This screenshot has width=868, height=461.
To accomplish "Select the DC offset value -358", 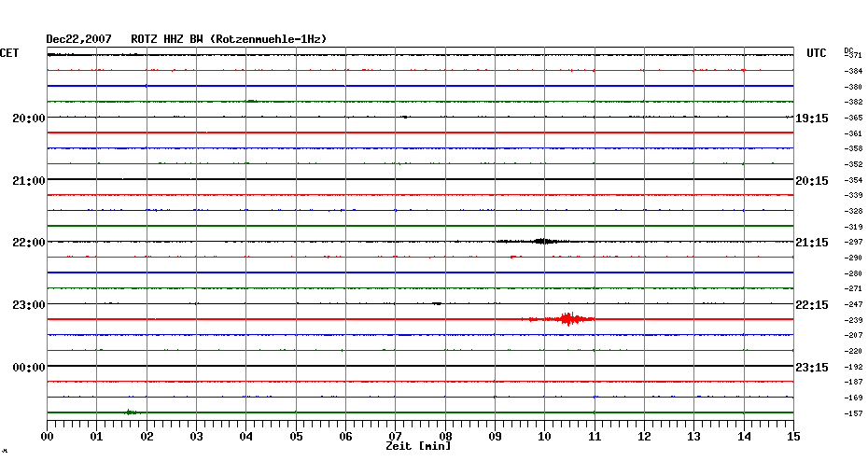I will point(853,149).
